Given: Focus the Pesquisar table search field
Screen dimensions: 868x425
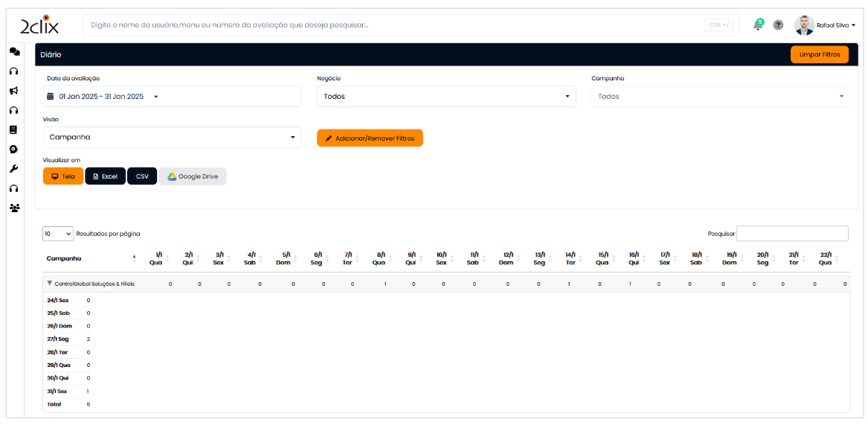Looking at the screenshot, I should pos(791,234).
